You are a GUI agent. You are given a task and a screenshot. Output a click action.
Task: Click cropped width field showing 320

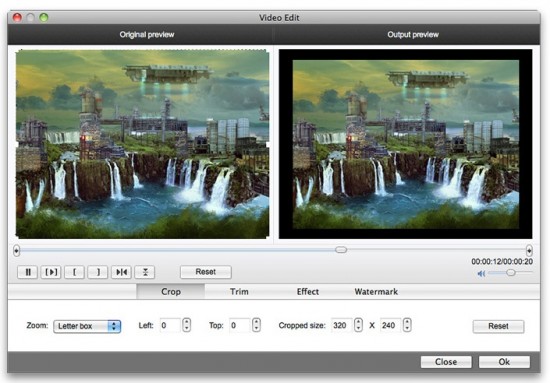coord(341,325)
